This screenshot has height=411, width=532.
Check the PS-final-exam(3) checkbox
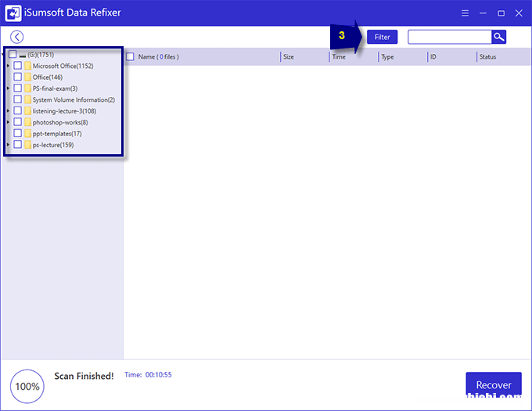(x=18, y=88)
